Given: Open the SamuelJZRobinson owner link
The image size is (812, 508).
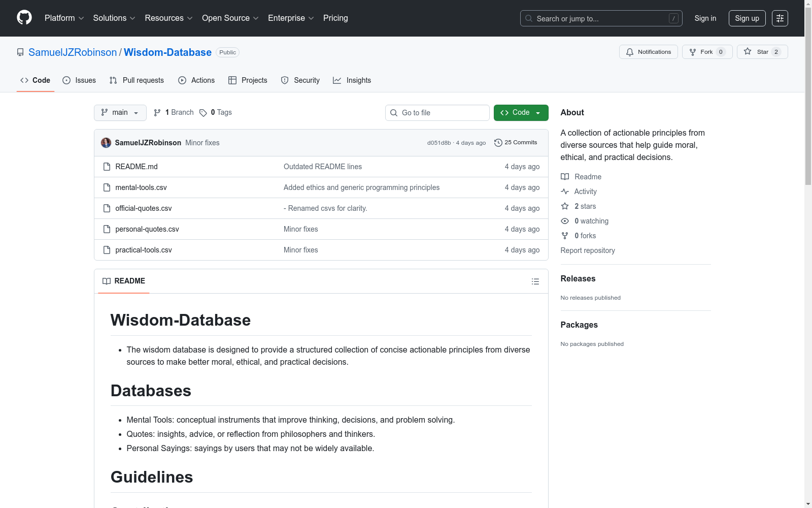Looking at the screenshot, I should coord(73,52).
